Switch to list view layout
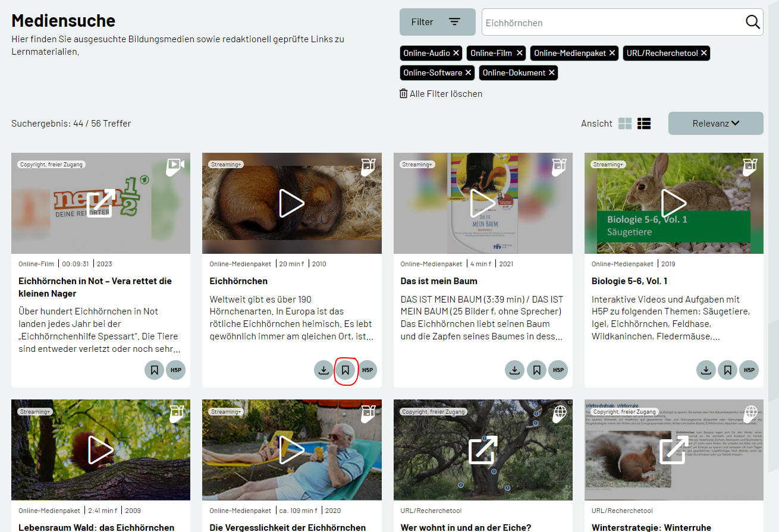Image resolution: width=779 pixels, height=532 pixels. pos(644,124)
